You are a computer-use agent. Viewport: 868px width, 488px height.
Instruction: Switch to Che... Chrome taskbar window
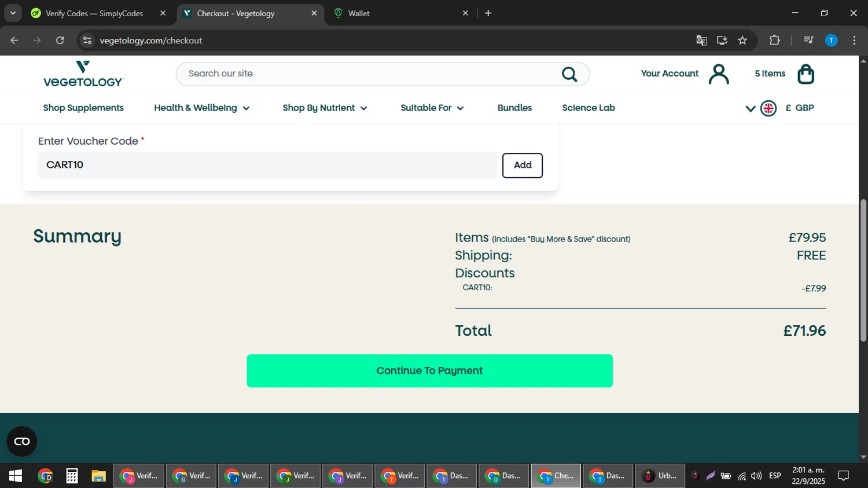pyautogui.click(x=556, y=476)
